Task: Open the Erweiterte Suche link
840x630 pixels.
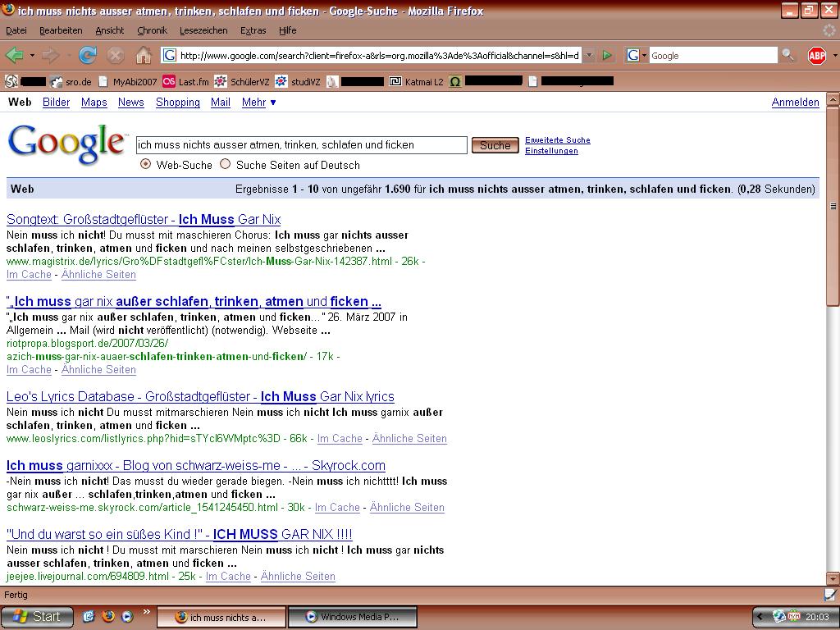Action: [x=557, y=140]
